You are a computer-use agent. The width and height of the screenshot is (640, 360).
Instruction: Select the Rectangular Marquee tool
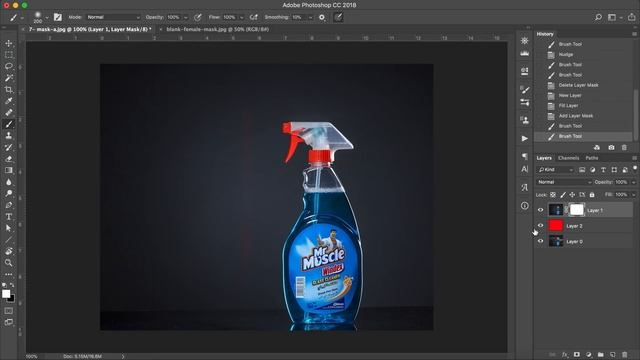click(x=9, y=55)
